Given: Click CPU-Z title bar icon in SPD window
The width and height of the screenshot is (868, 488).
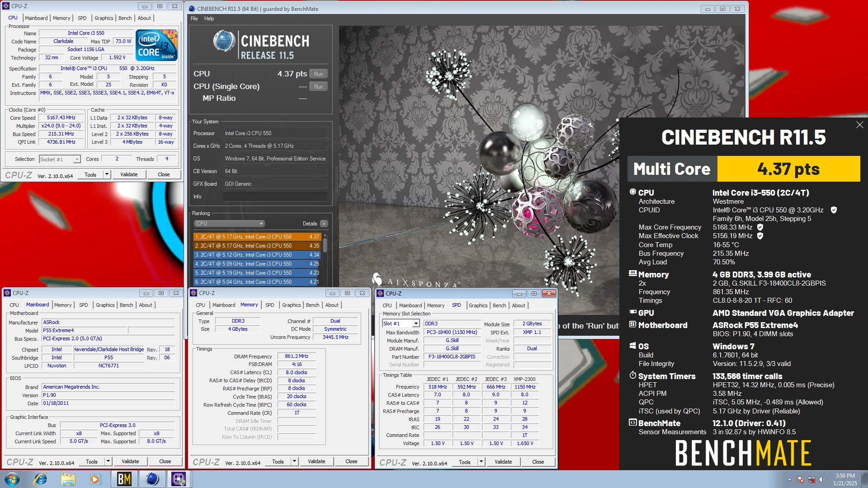Looking at the screenshot, I should point(380,293).
